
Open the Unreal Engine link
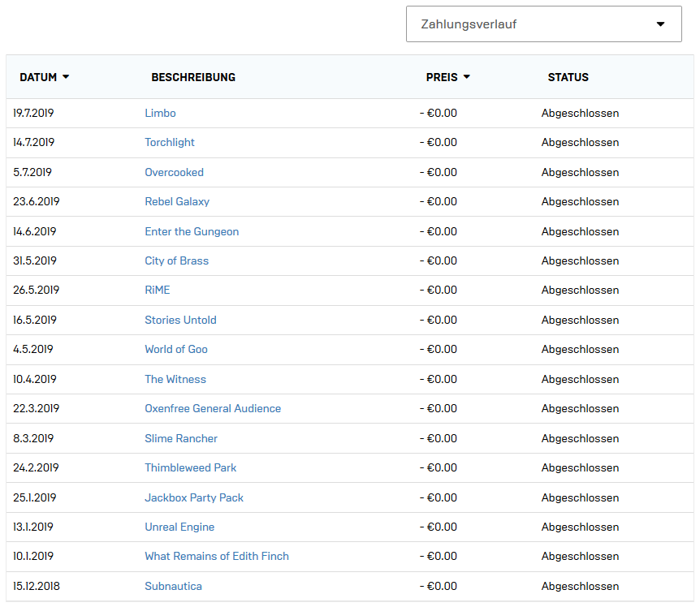[x=179, y=527]
